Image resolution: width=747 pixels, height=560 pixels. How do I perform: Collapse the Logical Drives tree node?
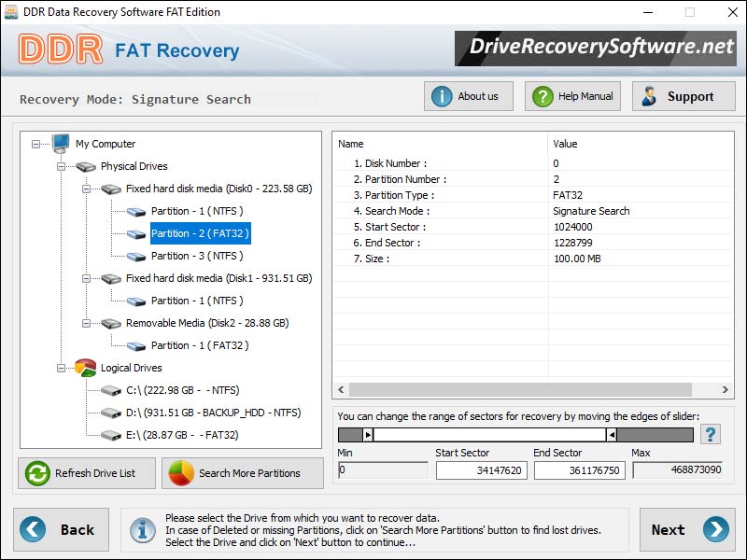click(61, 368)
